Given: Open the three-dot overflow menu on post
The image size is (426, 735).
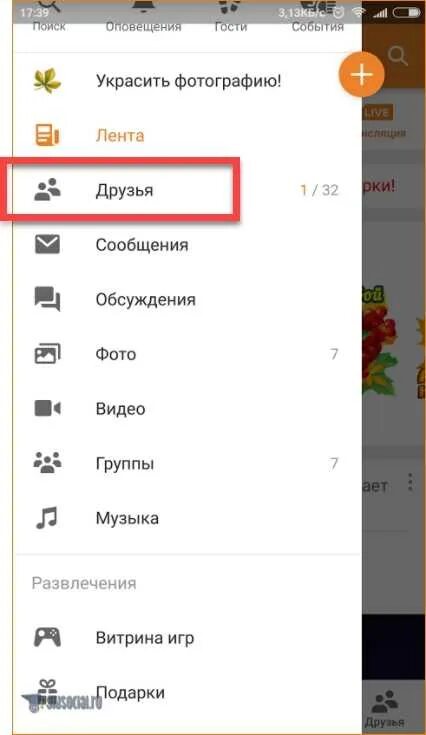Looking at the screenshot, I should coord(410,482).
